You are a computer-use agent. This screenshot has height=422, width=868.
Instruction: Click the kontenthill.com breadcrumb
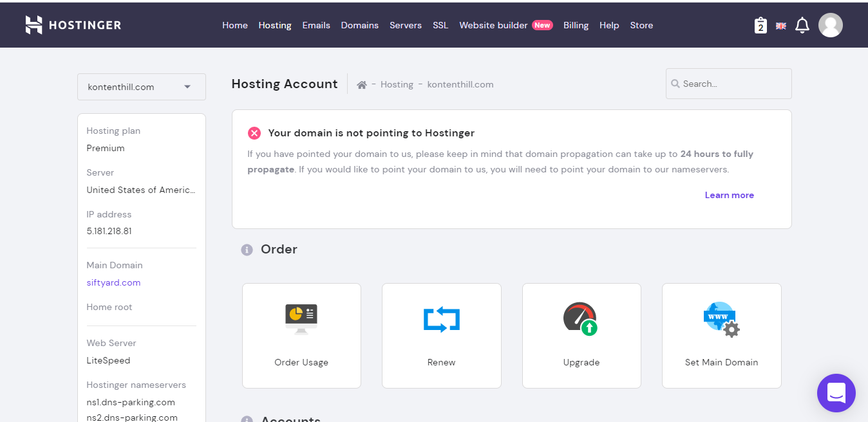point(460,84)
